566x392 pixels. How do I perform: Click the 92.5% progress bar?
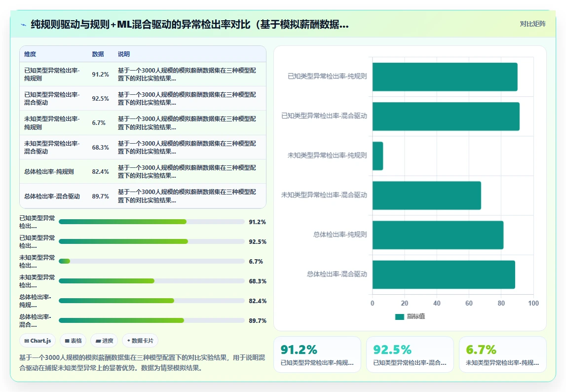[x=151, y=241]
